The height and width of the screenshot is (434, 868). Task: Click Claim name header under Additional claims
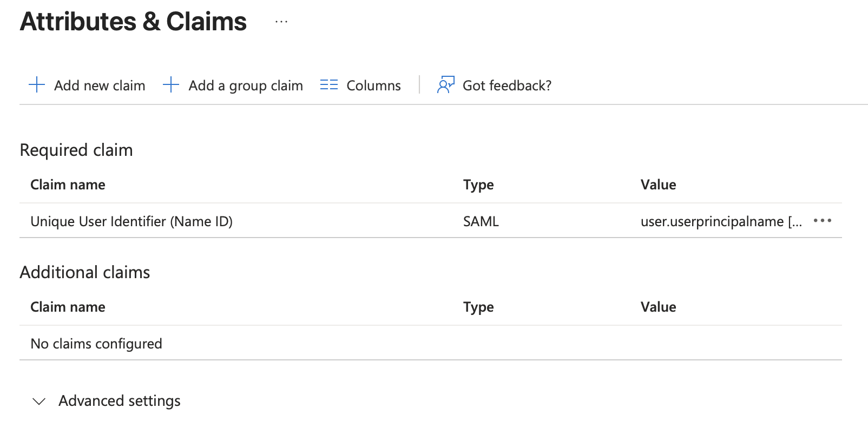pyautogui.click(x=68, y=307)
